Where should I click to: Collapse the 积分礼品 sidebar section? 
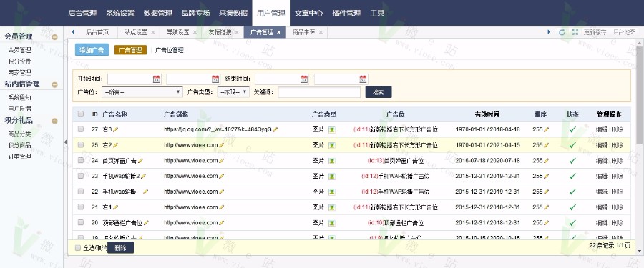[54, 121]
